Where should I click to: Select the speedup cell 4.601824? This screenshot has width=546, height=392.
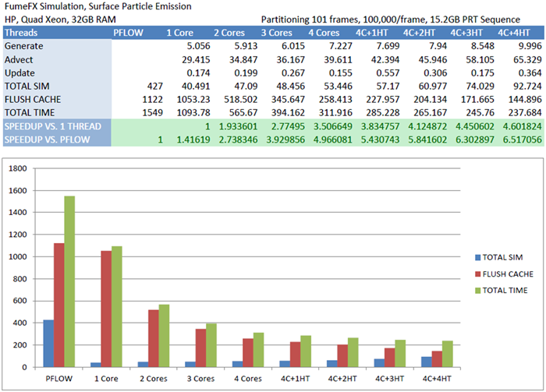click(523, 126)
